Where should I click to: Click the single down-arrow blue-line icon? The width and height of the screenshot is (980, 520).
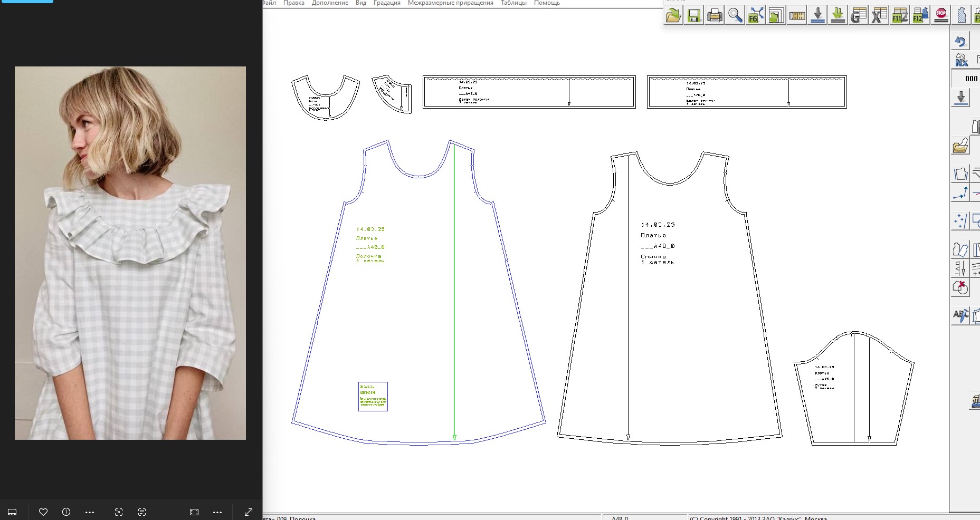coord(817,15)
